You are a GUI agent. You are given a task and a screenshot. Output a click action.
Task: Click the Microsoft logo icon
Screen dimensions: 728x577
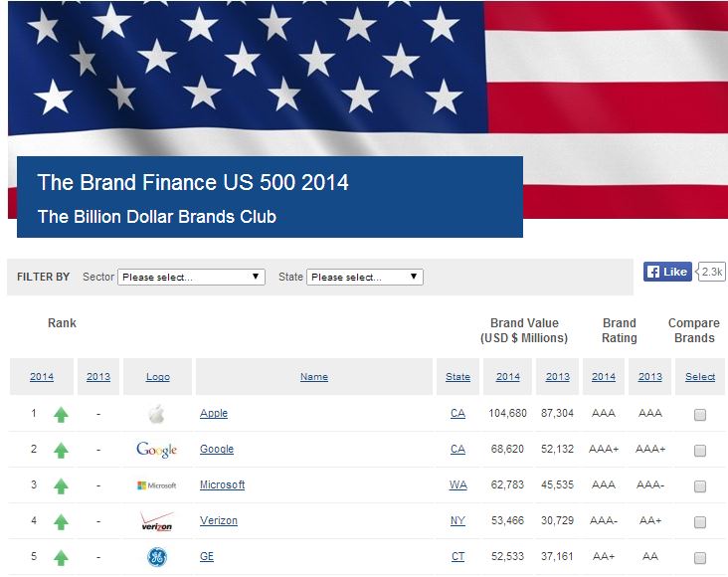click(156, 485)
